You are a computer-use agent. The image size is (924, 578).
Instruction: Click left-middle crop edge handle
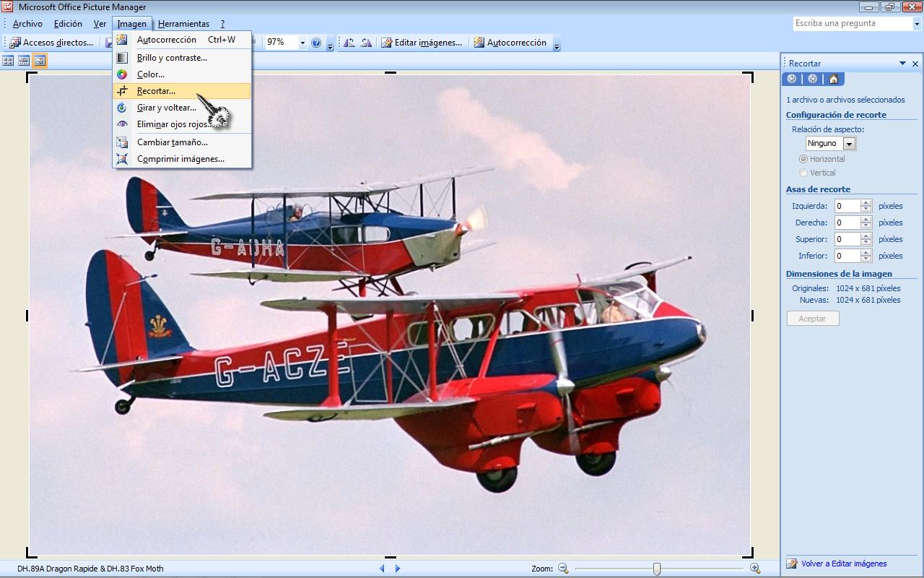pos(27,316)
